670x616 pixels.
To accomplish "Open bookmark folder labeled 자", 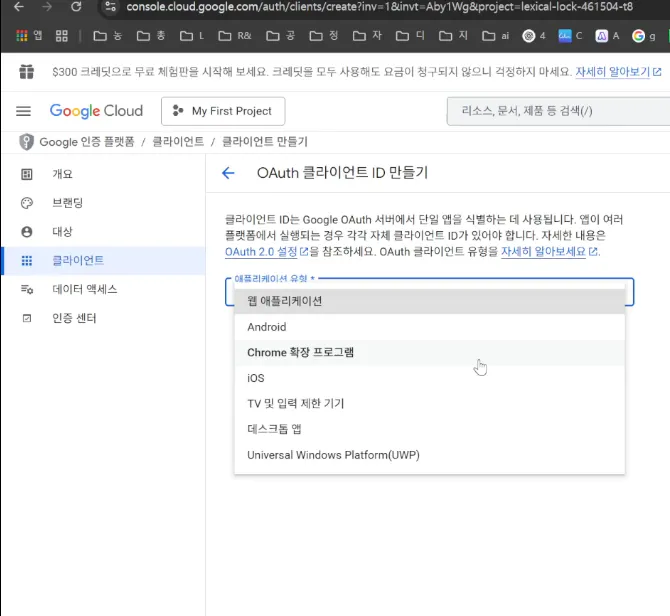I will click(x=367, y=36).
